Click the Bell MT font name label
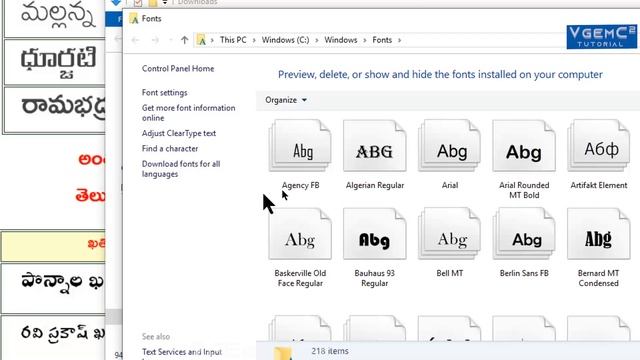This screenshot has width=640, height=360. (449, 273)
